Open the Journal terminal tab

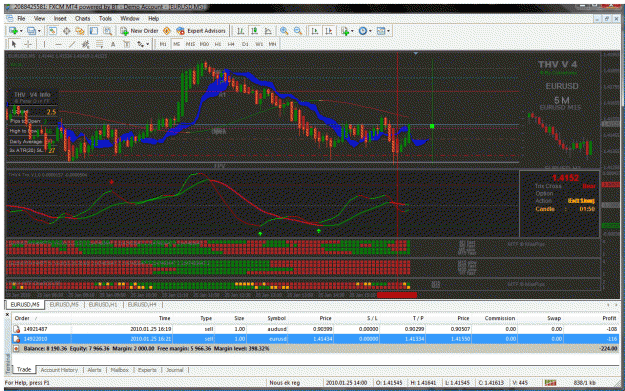pyautogui.click(x=175, y=370)
